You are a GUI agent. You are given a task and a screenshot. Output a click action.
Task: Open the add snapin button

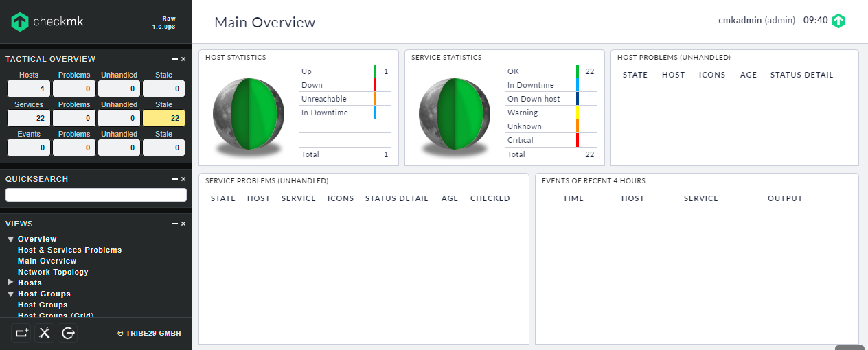[x=21, y=333]
